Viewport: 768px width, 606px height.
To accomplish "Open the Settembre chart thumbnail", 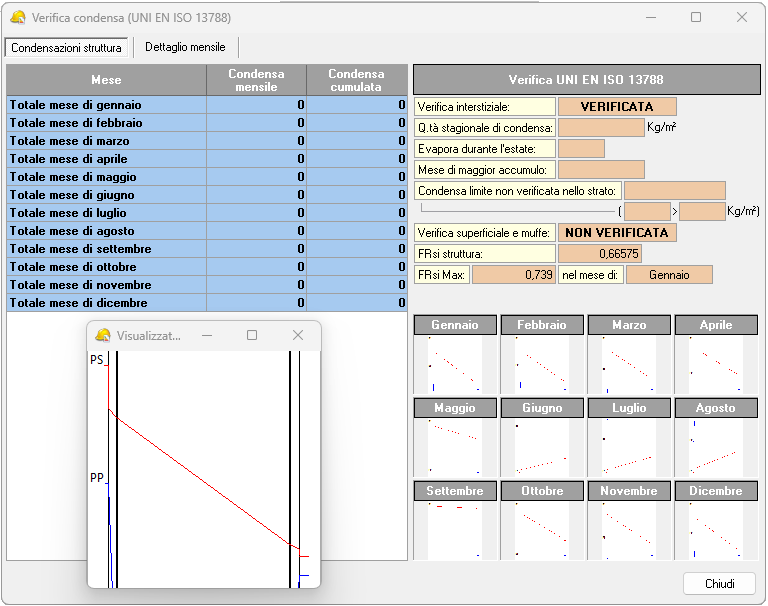I will 455,530.
